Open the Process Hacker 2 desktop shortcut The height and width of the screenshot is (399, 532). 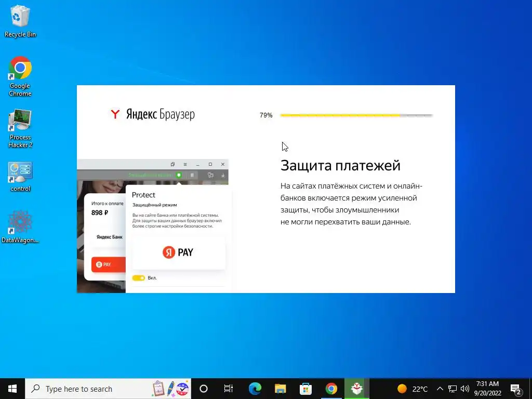[20, 129]
